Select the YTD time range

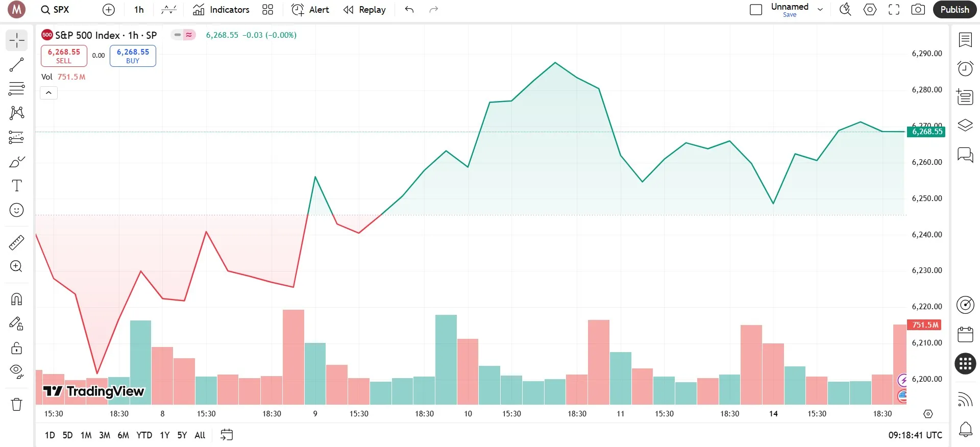pos(144,435)
